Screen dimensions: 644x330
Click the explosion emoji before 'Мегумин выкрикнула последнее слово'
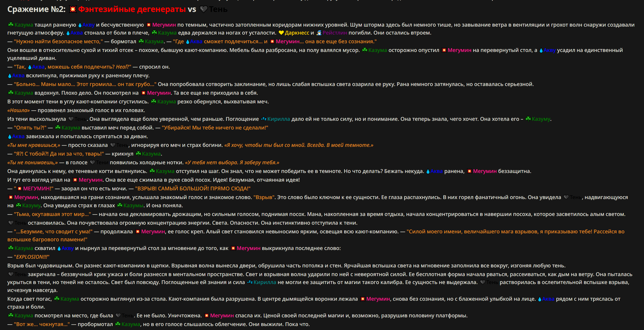pos(233,248)
